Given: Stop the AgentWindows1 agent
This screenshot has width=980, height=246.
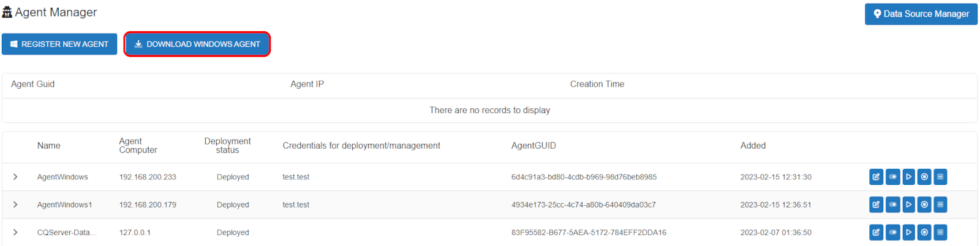Looking at the screenshot, I should (925, 204).
